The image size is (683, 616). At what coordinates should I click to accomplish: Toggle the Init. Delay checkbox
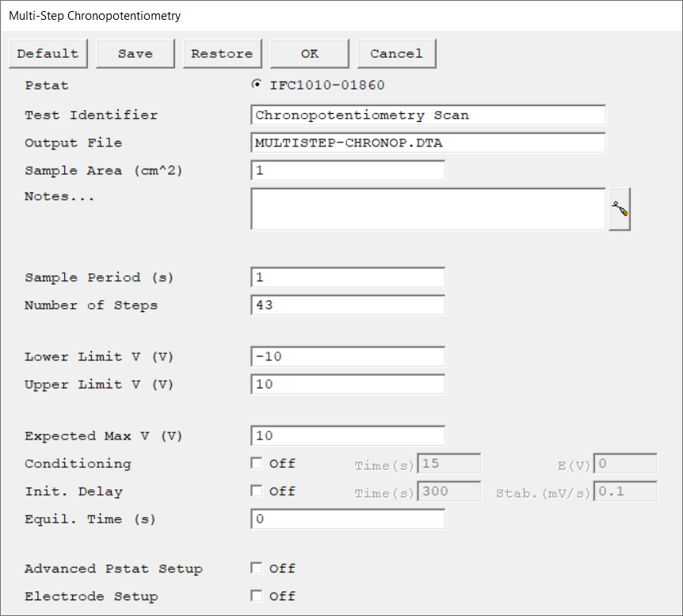(257, 491)
